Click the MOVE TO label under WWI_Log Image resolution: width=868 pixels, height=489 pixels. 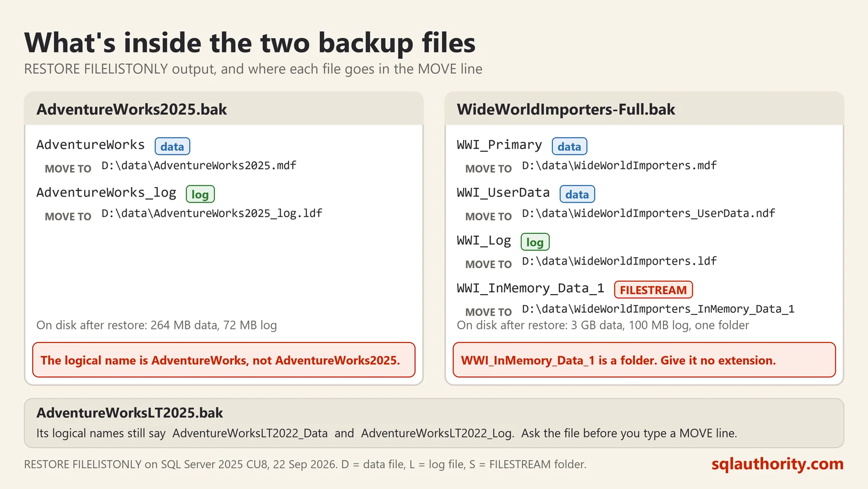(489, 265)
